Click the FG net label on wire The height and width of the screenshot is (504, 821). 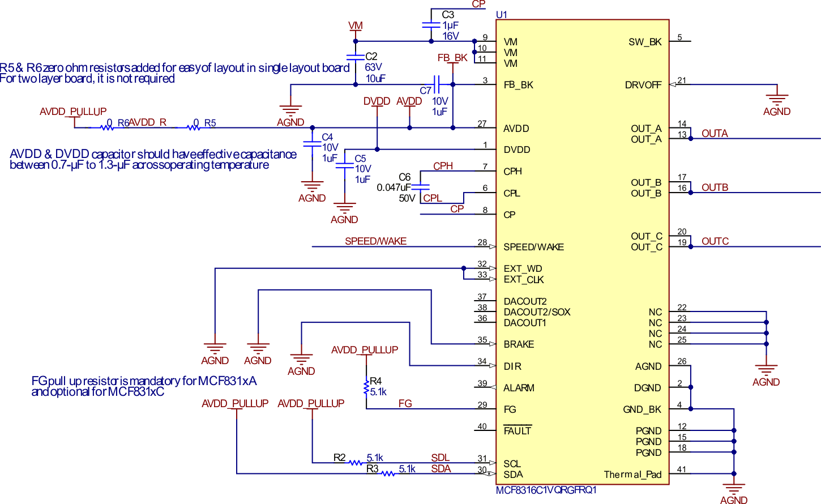pos(405,403)
